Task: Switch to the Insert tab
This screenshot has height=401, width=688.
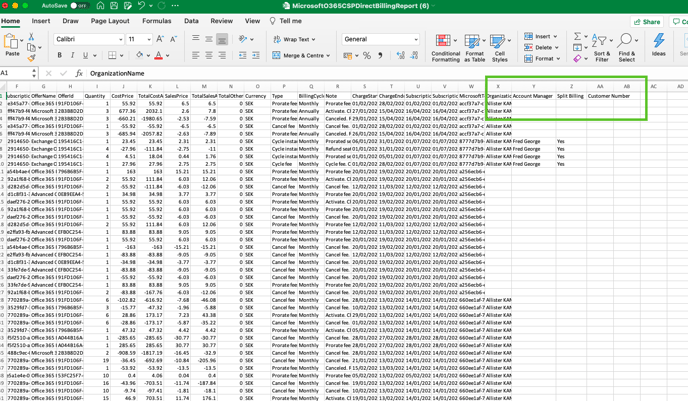Action: [x=41, y=21]
